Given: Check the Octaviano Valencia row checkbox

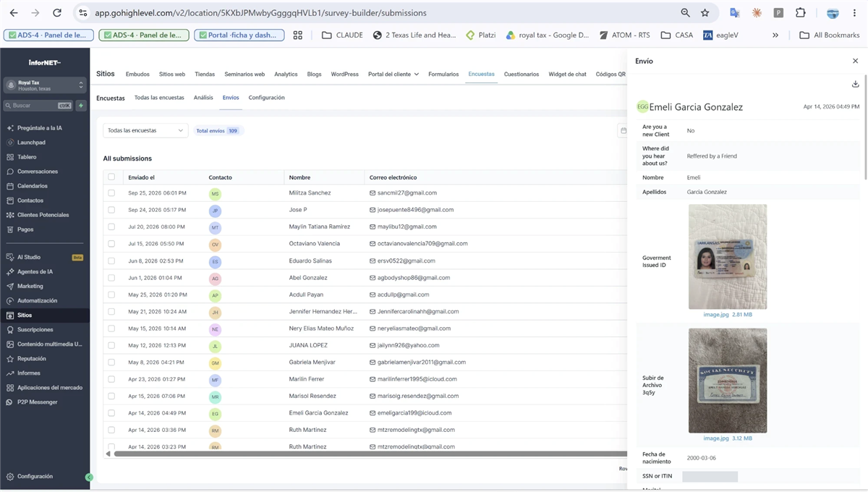Looking at the screenshot, I should [x=111, y=244].
